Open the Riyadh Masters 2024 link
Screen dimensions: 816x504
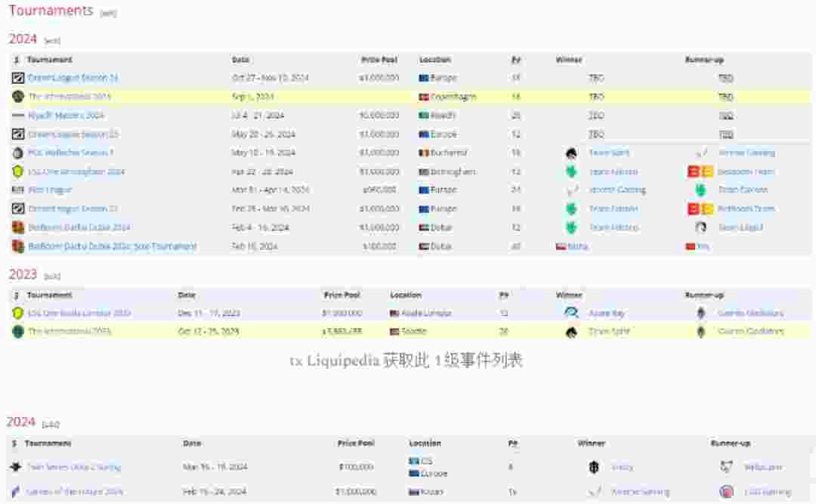pos(66,116)
